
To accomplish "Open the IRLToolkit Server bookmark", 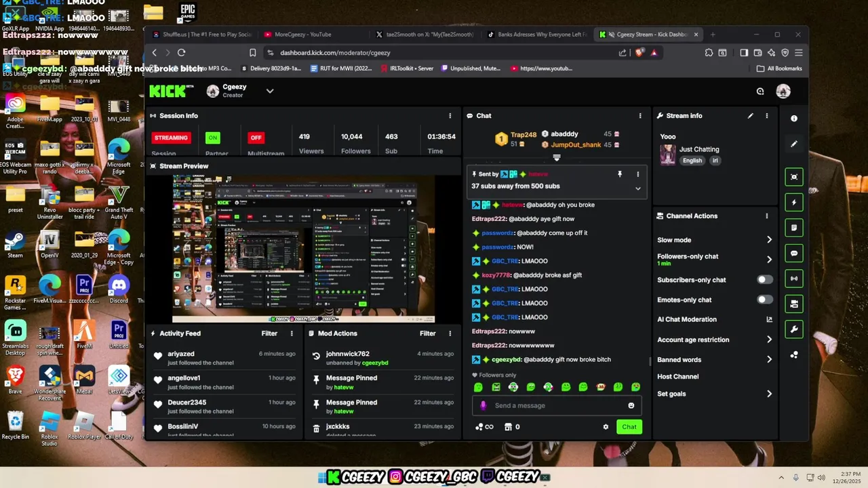I will (x=407, y=68).
